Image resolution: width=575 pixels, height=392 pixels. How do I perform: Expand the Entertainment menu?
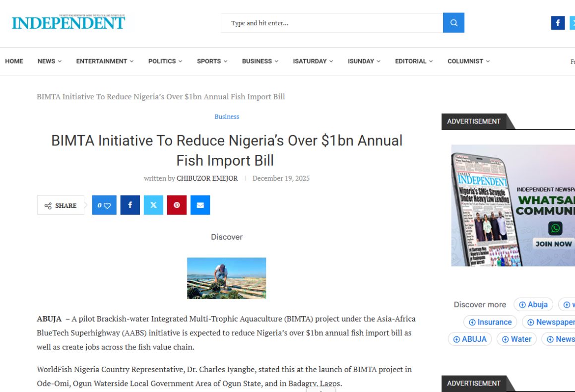[104, 62]
